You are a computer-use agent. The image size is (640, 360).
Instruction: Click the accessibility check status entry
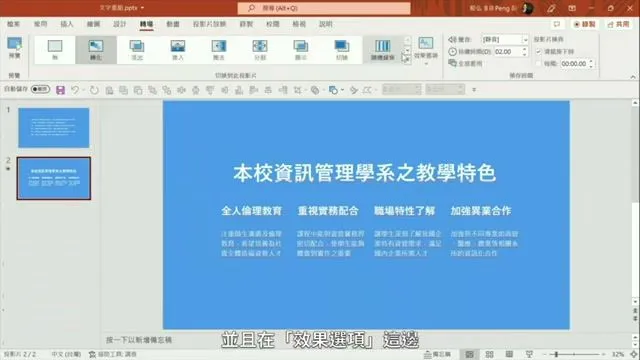pyautogui.click(x=113, y=354)
